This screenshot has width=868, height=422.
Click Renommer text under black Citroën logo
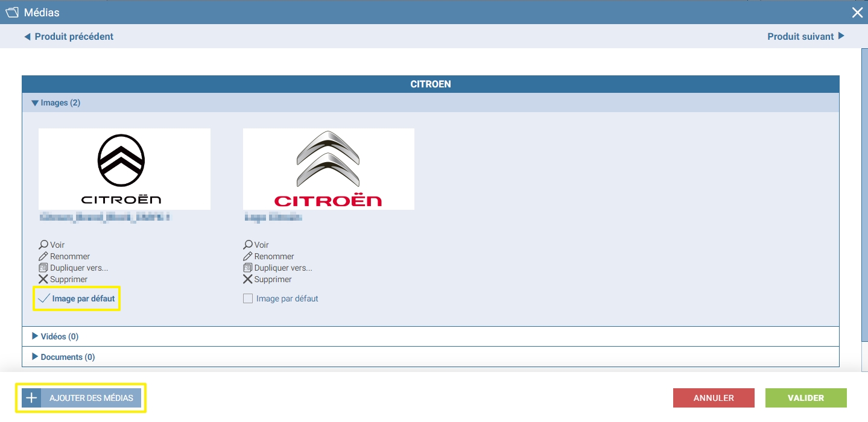click(x=70, y=256)
